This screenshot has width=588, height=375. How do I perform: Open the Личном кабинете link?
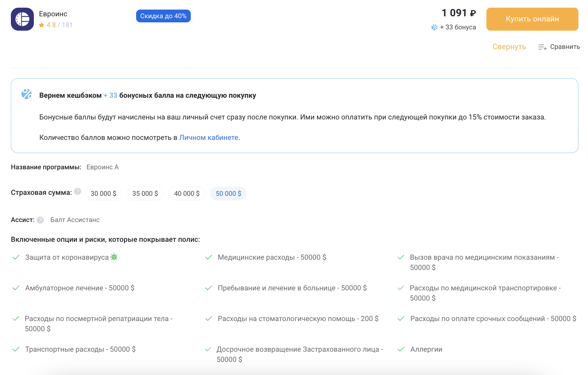click(x=209, y=137)
